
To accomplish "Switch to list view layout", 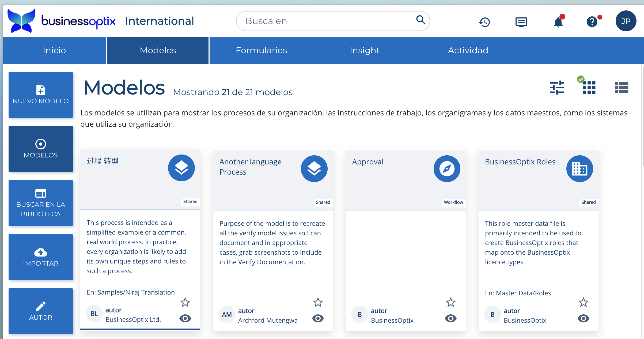I will tap(621, 88).
